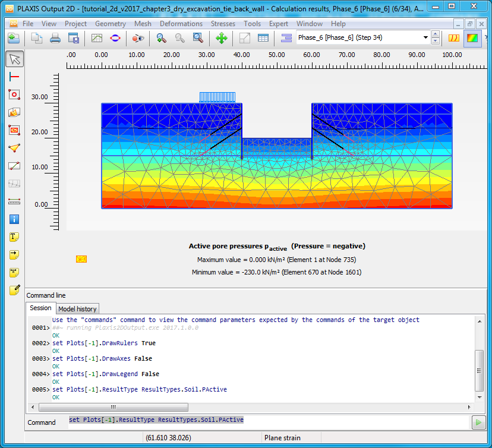Toggle the shadings color plot display button
492x448 pixels.
pyautogui.click(x=472, y=38)
